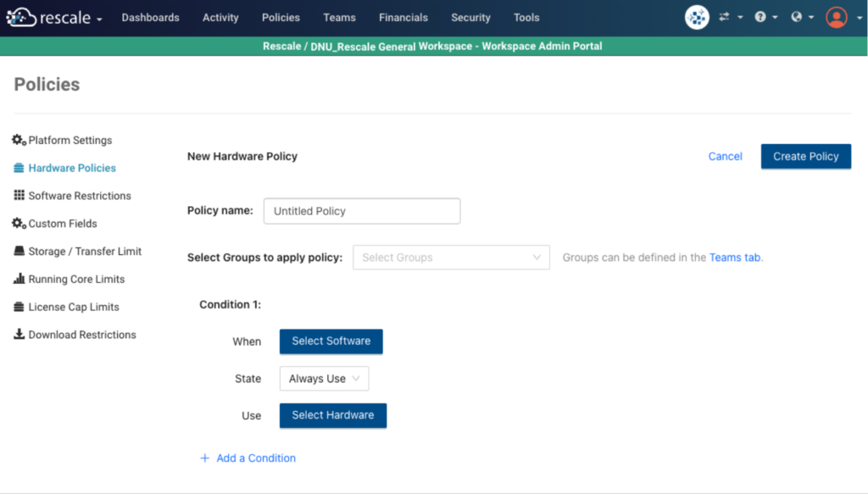The width and height of the screenshot is (868, 494).
Task: Click the Cancel link
Action: [725, 157]
